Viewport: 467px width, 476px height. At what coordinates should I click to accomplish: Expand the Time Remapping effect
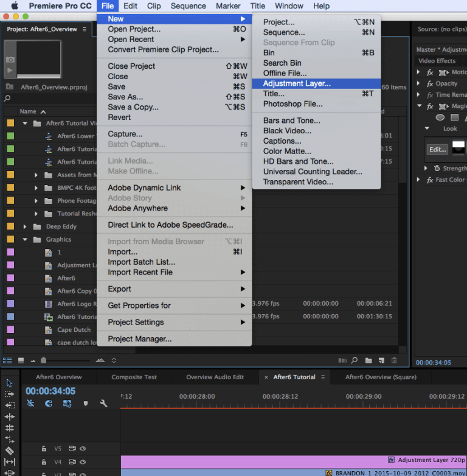point(418,94)
